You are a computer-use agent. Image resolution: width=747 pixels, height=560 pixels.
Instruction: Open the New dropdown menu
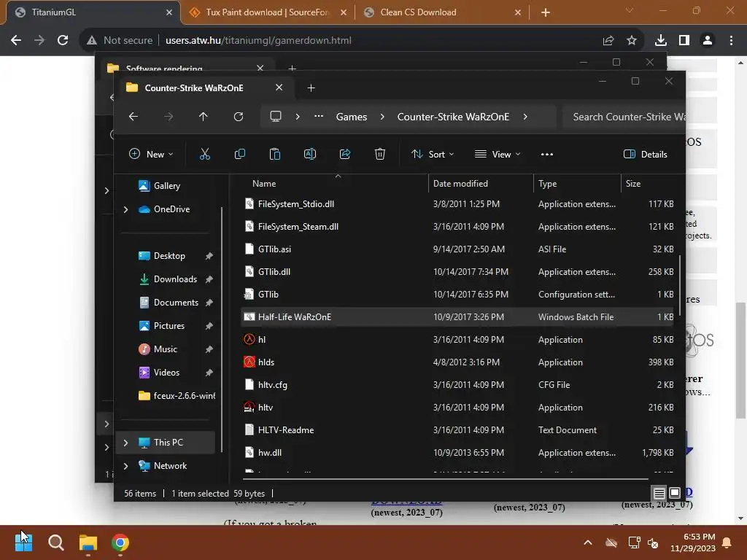click(x=151, y=155)
